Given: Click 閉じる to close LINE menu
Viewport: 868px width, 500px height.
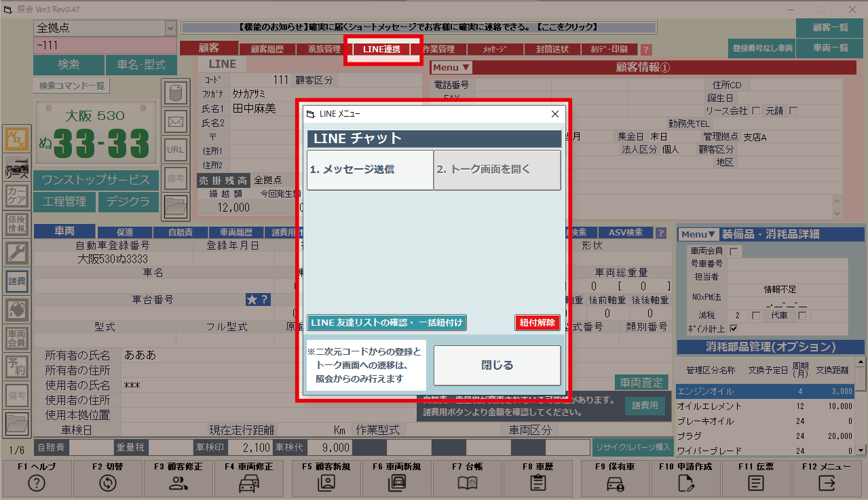Looking at the screenshot, I should (497, 365).
